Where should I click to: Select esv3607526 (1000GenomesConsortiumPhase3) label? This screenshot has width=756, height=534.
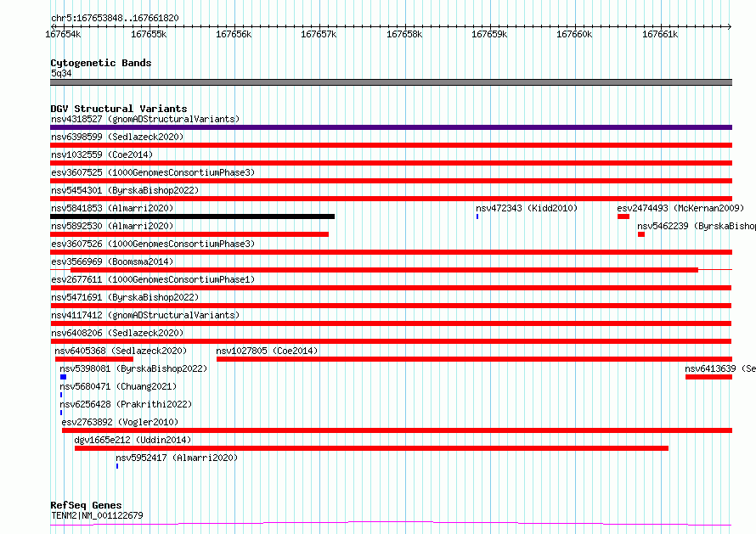(x=153, y=244)
